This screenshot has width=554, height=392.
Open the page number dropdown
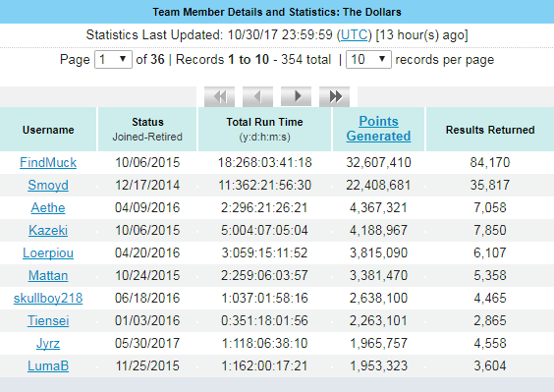(x=113, y=59)
